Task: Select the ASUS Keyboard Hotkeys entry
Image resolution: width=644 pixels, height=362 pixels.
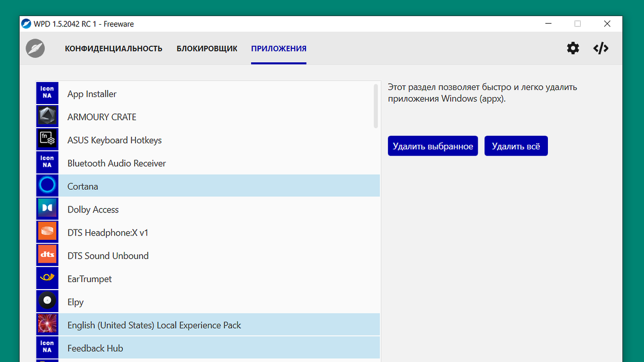Action: [x=208, y=140]
